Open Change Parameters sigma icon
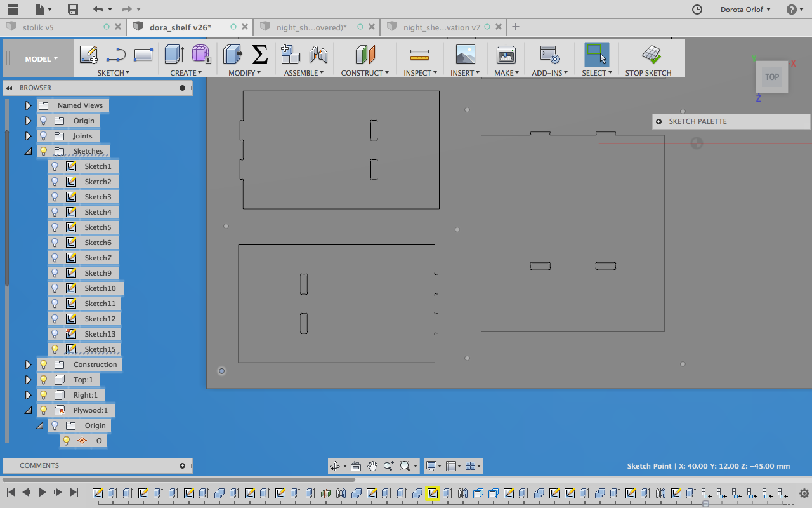The image size is (812, 508). 259,55
